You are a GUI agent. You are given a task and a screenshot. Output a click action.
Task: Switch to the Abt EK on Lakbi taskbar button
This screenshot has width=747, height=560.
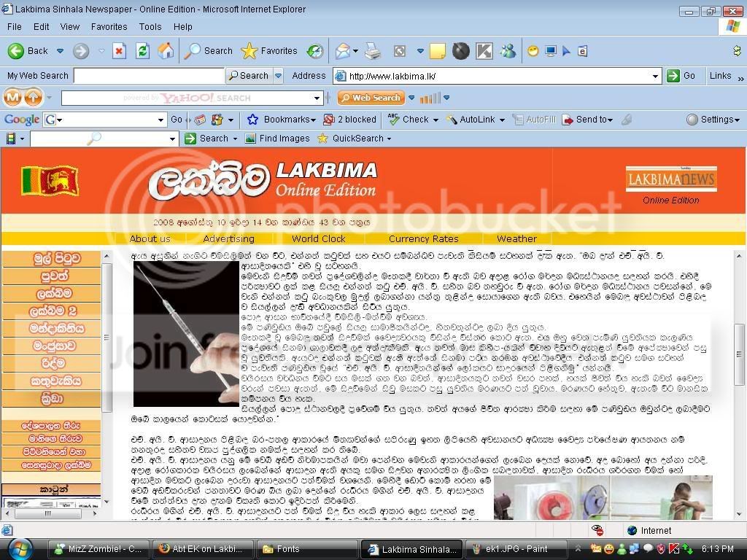[202, 549]
